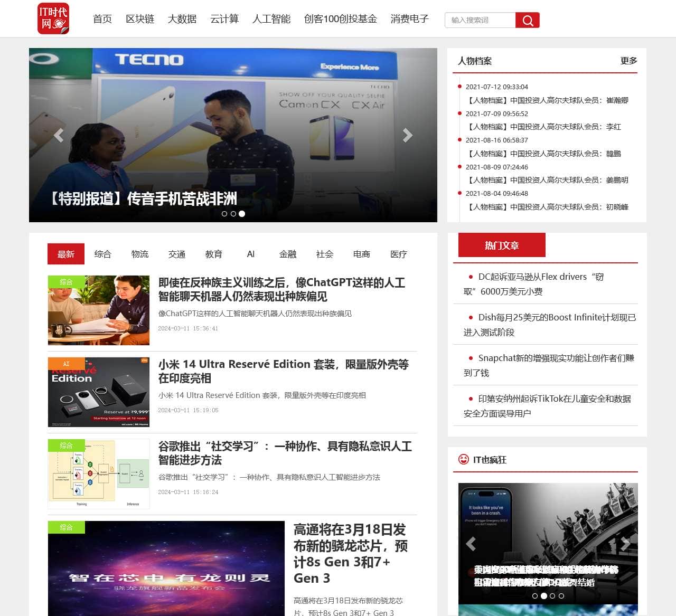Go to previous slide in IT也疯狂 carousel
The height and width of the screenshot is (616, 676).
471,543
